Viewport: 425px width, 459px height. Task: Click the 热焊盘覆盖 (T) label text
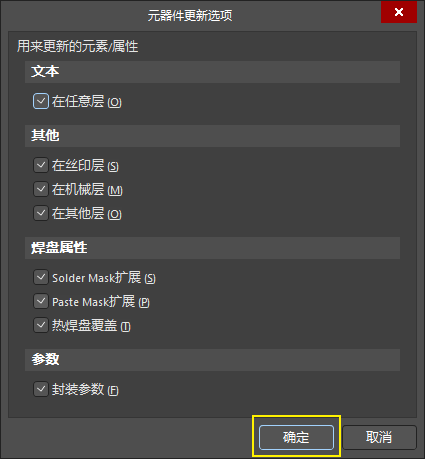(91, 326)
